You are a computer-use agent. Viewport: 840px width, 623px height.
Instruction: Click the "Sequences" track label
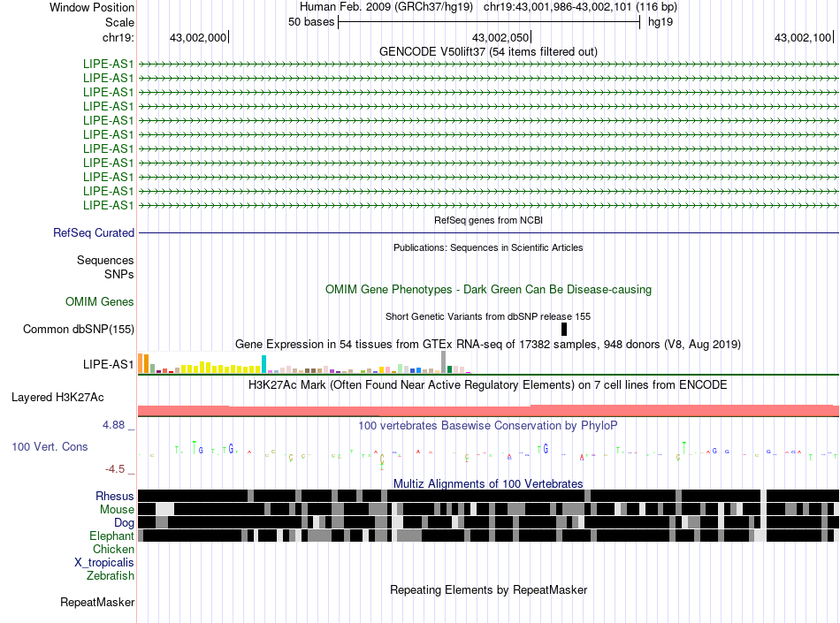point(105,260)
